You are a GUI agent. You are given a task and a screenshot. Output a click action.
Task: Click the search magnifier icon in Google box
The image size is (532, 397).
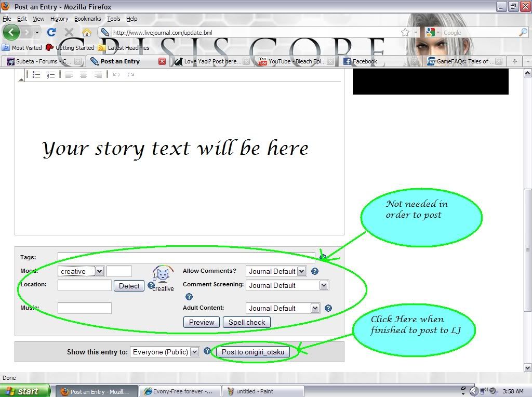(523, 33)
